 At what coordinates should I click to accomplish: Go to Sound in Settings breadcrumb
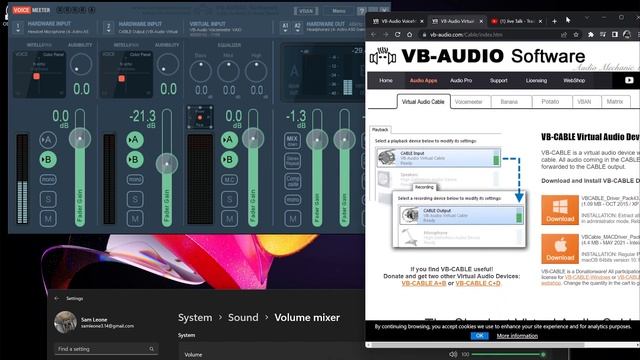tap(243, 318)
